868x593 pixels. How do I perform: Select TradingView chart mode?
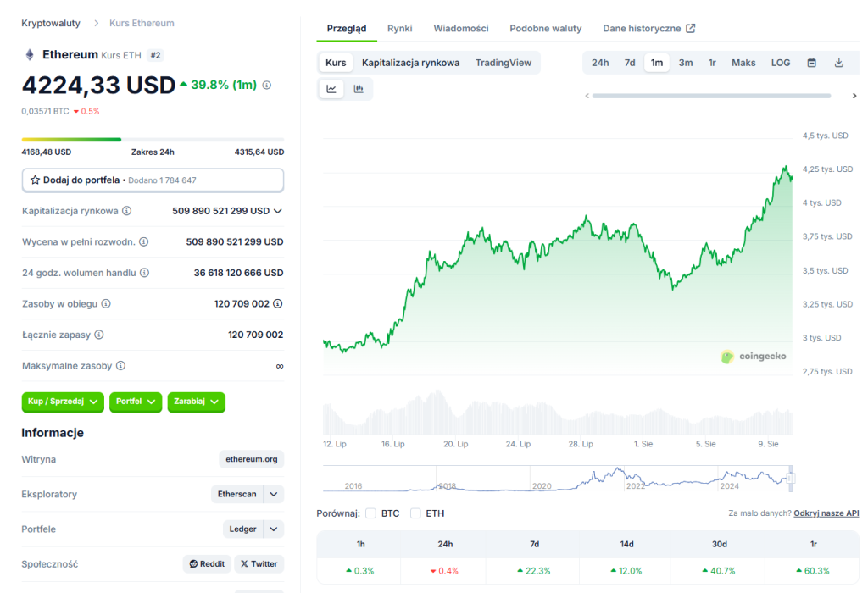504,63
